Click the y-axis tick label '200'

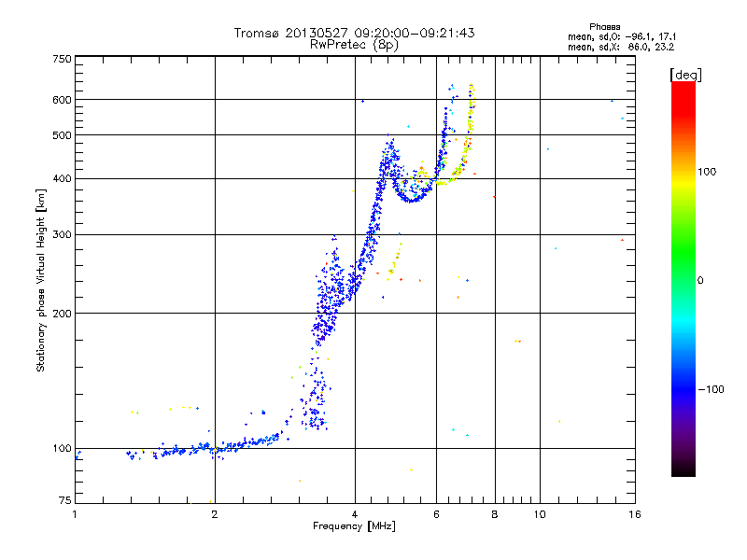[62, 314]
